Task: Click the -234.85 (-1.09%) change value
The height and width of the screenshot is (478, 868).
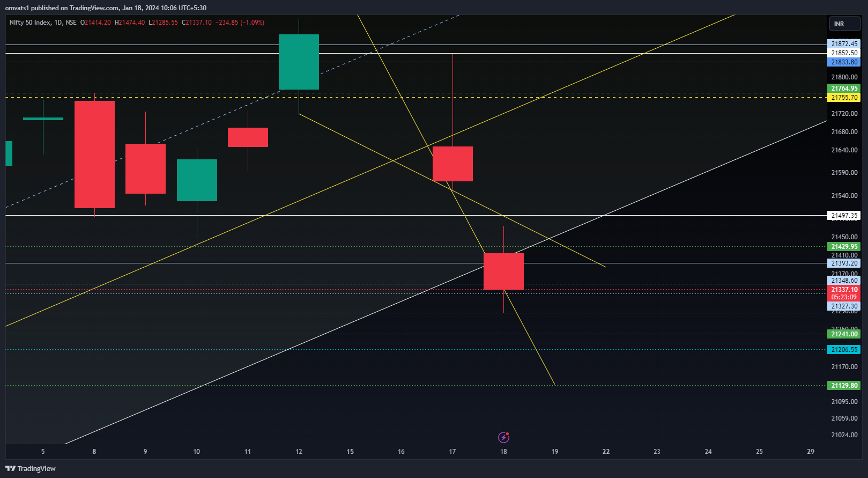Action: 240,23
